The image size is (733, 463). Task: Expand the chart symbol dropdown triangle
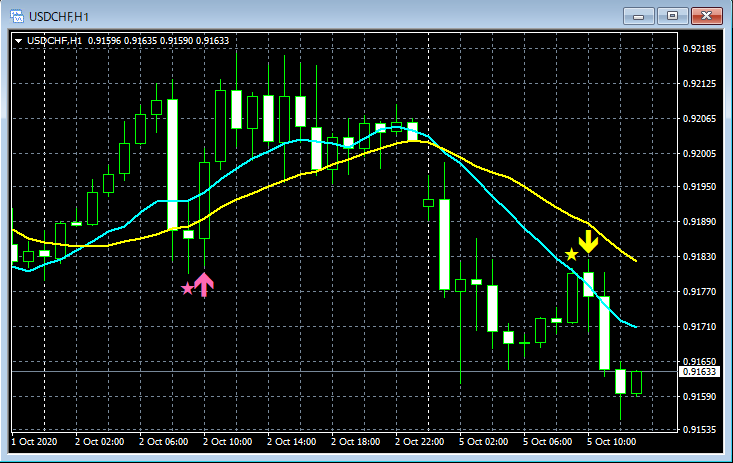pyautogui.click(x=19, y=41)
